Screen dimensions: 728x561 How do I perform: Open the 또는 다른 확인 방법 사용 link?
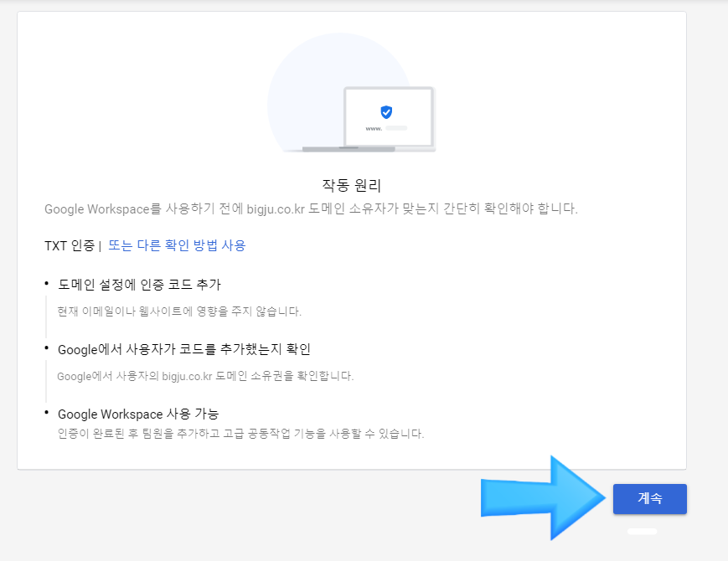(177, 245)
